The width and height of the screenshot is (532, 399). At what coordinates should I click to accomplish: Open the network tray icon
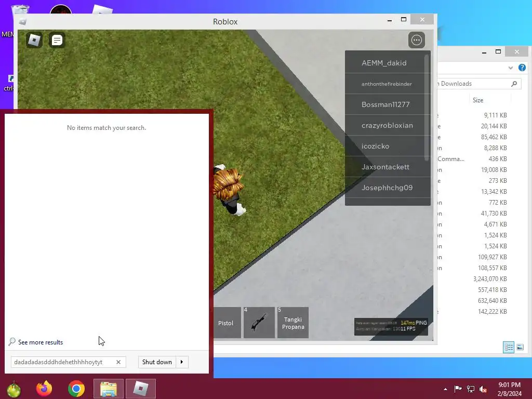point(471,389)
